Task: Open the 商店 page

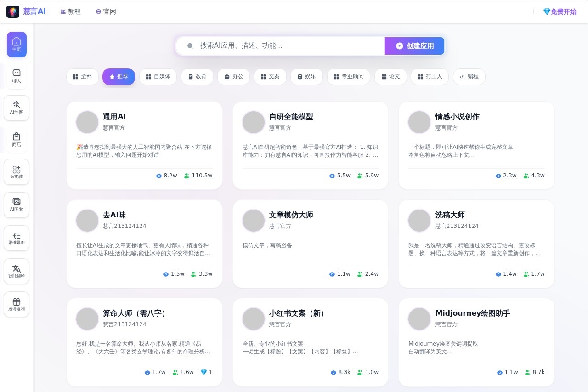Action: click(x=17, y=140)
